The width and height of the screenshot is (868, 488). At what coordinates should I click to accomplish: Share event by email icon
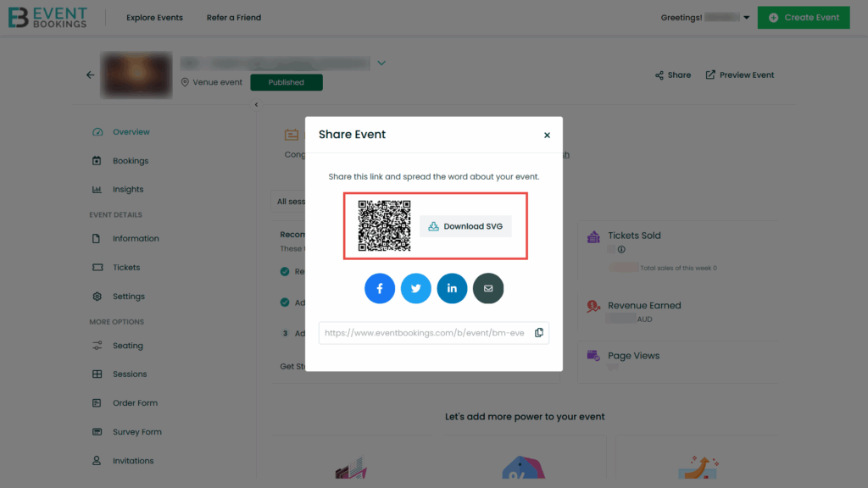coord(488,288)
